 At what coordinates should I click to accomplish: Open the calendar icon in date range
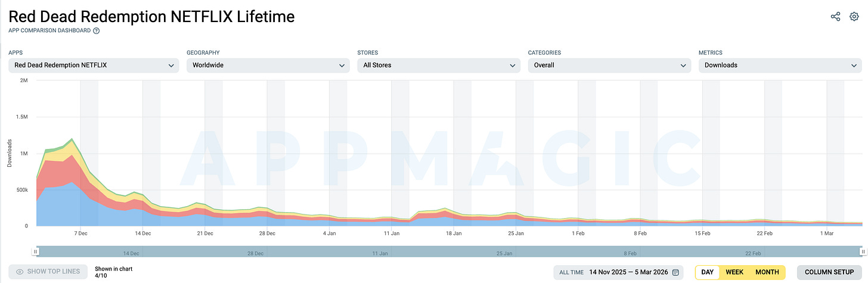(x=675, y=272)
